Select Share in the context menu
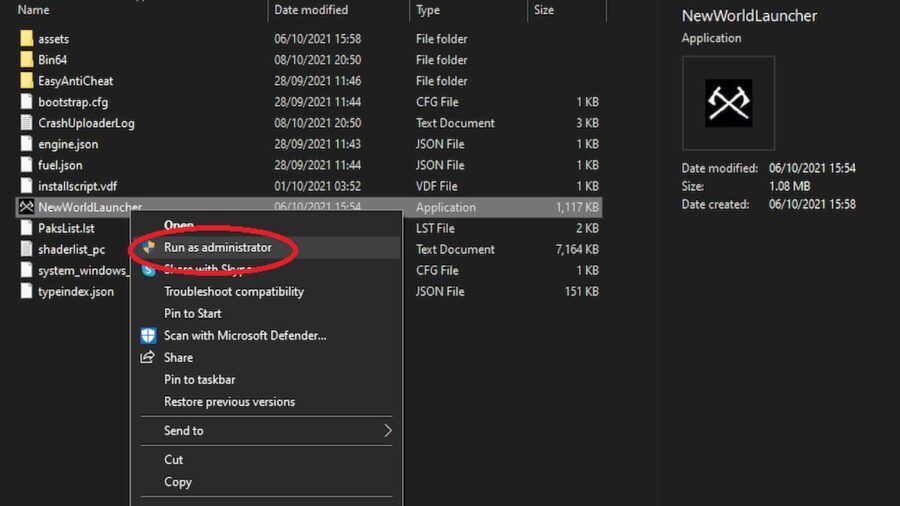The width and height of the screenshot is (900, 506). pos(178,357)
